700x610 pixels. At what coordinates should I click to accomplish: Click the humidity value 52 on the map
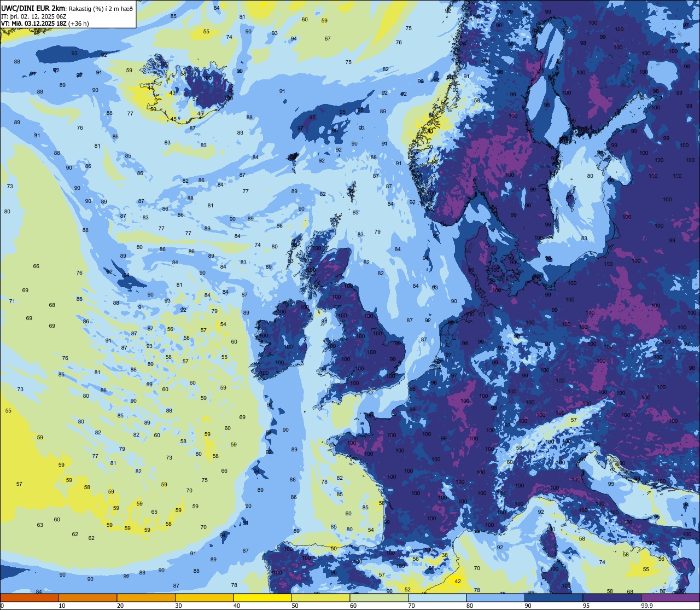click(x=407, y=589)
